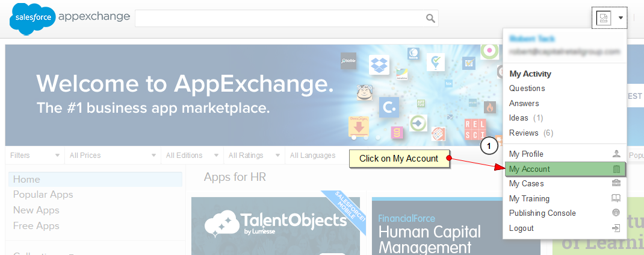The image size is (644, 255).
Task: Open the All Editions dropdown
Action: tap(192, 156)
